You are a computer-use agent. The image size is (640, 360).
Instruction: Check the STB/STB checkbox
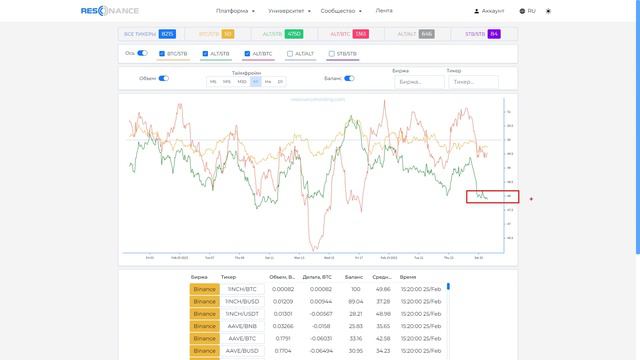point(331,53)
